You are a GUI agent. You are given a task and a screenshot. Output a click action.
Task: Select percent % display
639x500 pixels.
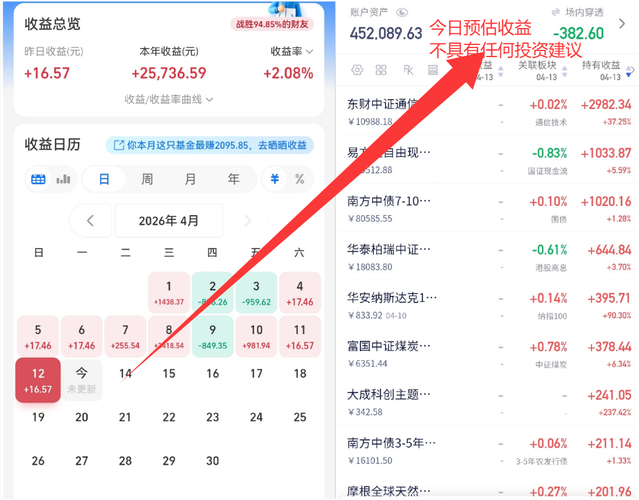point(300,179)
